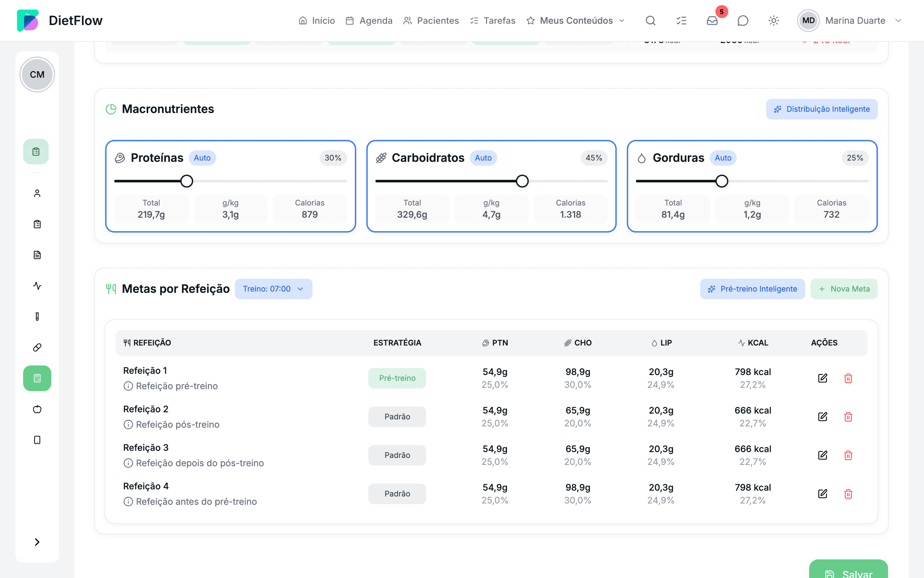Edit Refeição 2 with the pencil icon
This screenshot has width=924, height=578.
[823, 417]
